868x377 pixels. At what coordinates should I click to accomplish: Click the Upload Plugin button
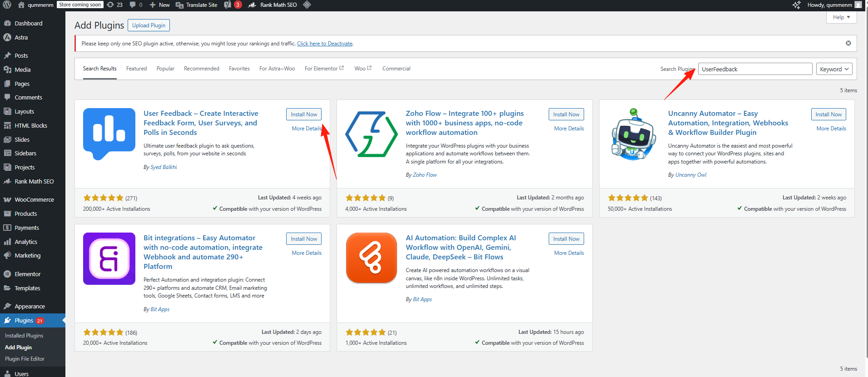coord(149,25)
